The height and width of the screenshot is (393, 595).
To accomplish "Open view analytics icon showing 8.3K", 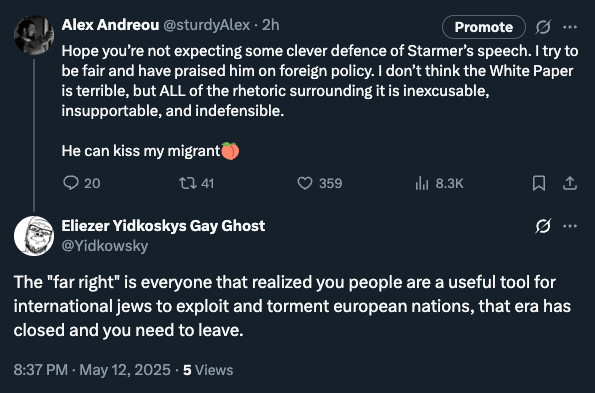I will pyautogui.click(x=422, y=183).
